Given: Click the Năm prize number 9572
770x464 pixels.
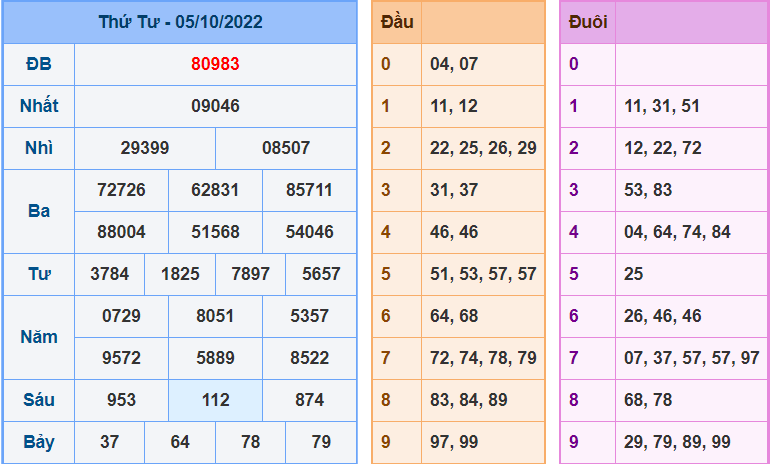Looking at the screenshot, I should (121, 358).
